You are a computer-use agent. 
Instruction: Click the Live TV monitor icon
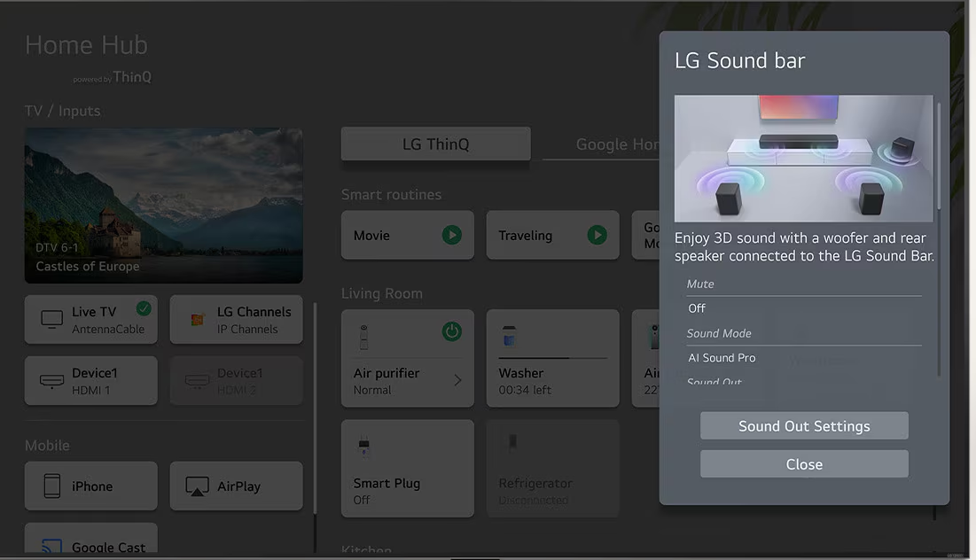tap(52, 319)
